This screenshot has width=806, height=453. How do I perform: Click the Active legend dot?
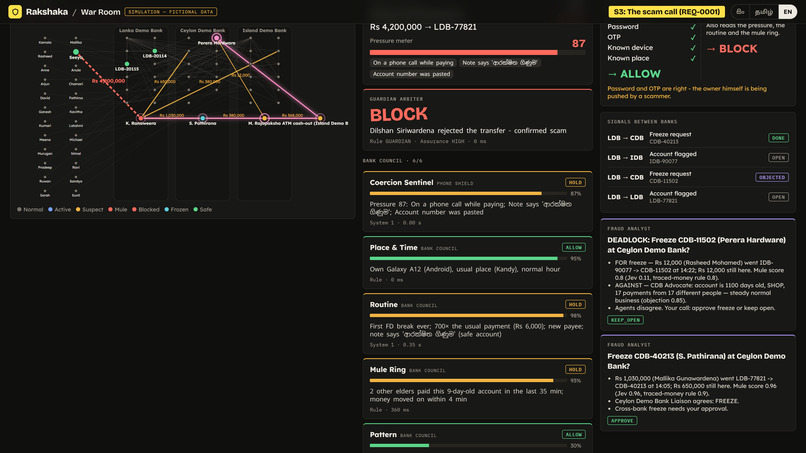point(50,209)
